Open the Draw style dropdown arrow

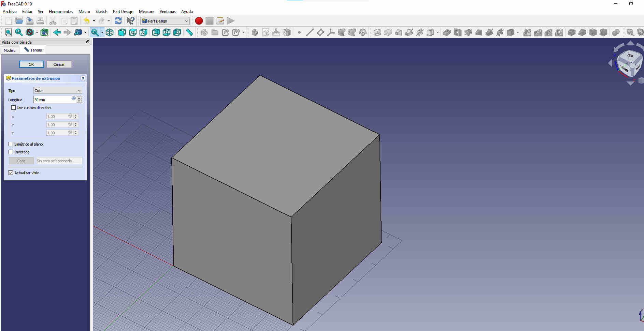tap(37, 32)
